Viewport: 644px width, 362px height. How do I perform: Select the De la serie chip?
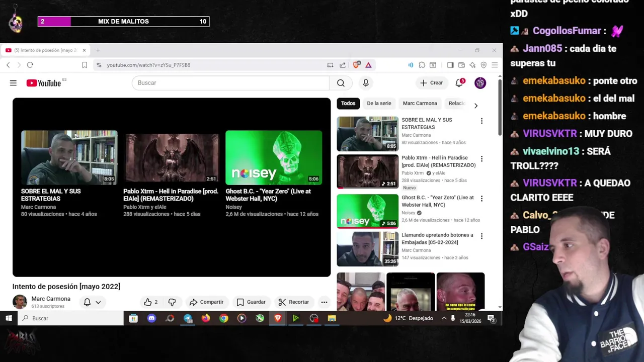(x=379, y=104)
